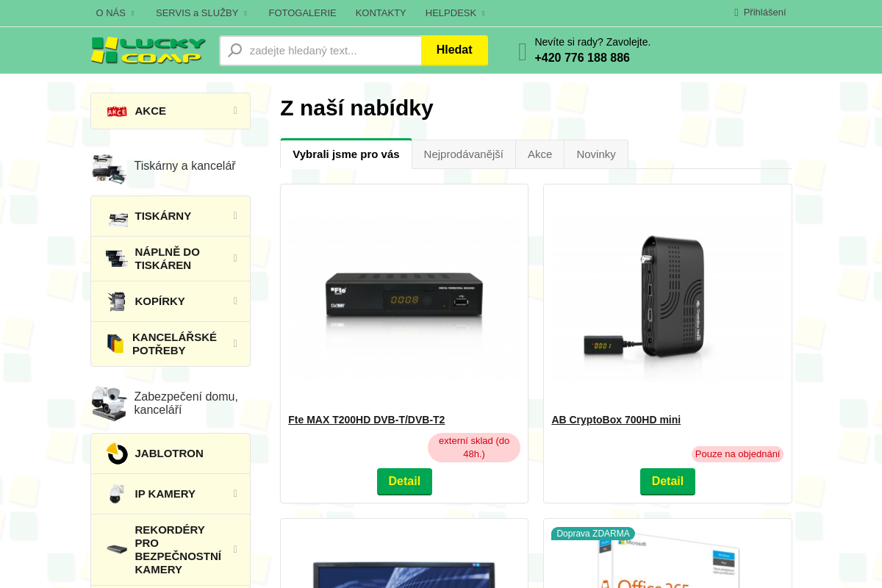Open the Fte MAX T200HD DVB-T/DVB-T2 link
Viewport: 882px width, 588px height.
[366, 420]
